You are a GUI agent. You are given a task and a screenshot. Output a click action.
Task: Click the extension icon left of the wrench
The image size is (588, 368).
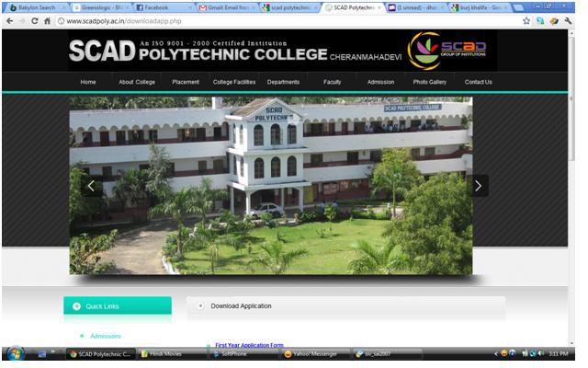[x=554, y=21]
